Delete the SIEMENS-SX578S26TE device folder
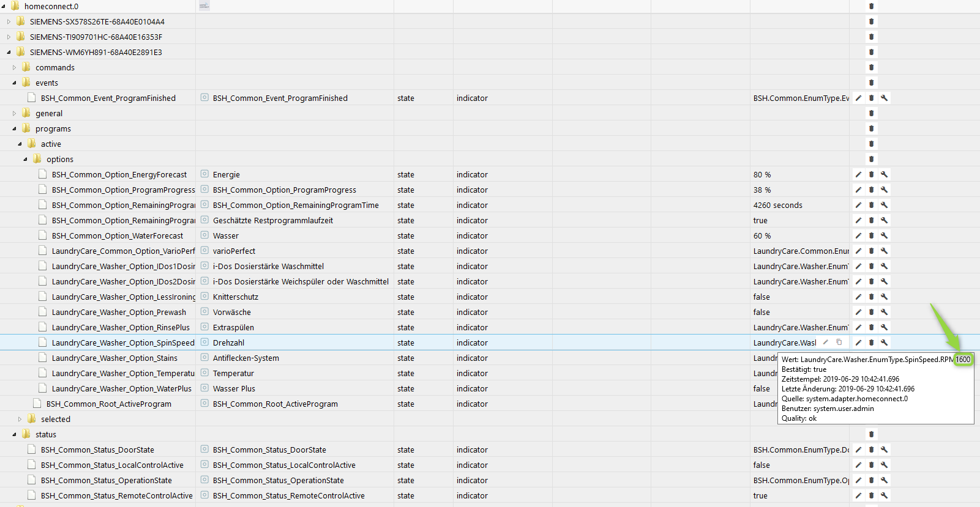This screenshot has width=980, height=507. coord(872,21)
